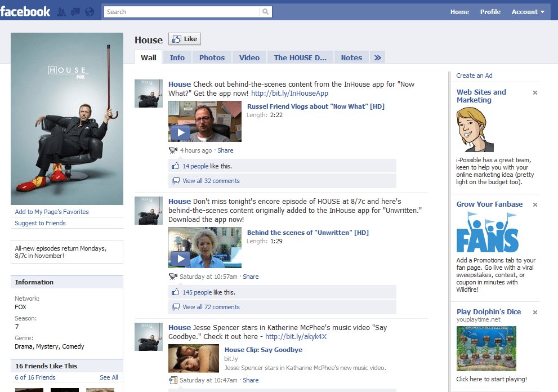Play the Unwritten behind-the-scenes video
The height and width of the screenshot is (392, 558).
click(x=181, y=259)
